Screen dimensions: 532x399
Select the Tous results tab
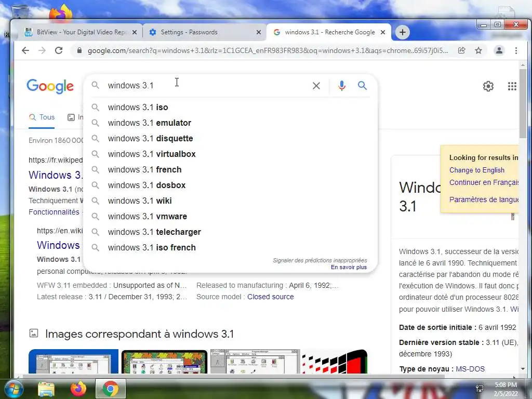coord(42,117)
